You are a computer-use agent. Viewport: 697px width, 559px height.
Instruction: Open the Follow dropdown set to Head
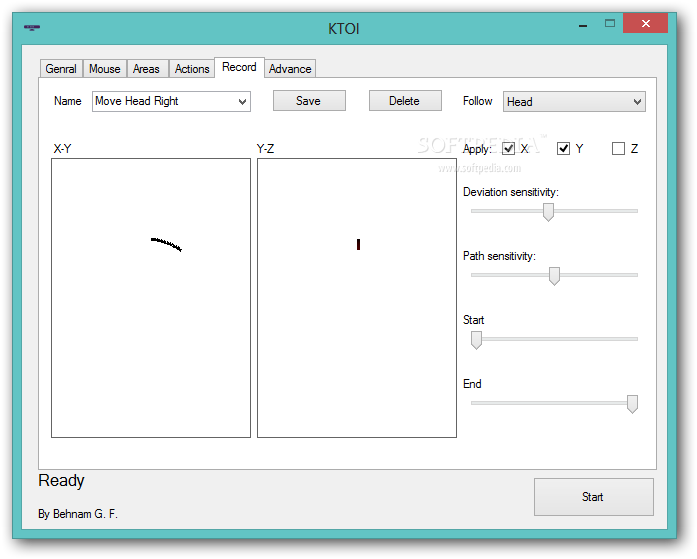pos(574,102)
